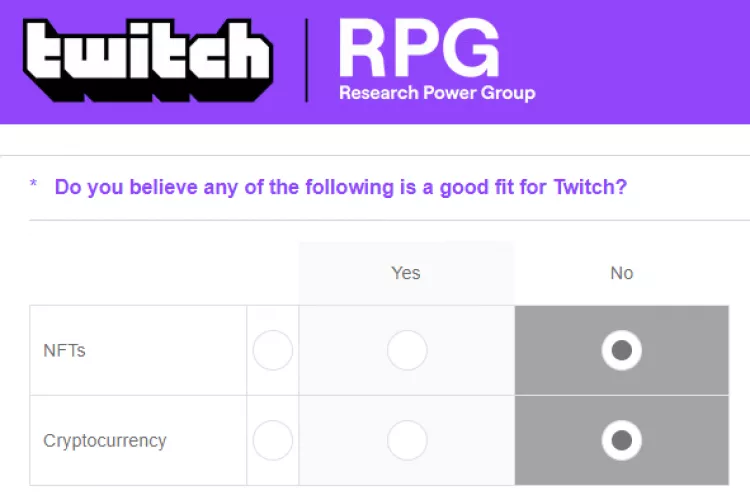Click the required asterisk beside the question

pos(34,186)
